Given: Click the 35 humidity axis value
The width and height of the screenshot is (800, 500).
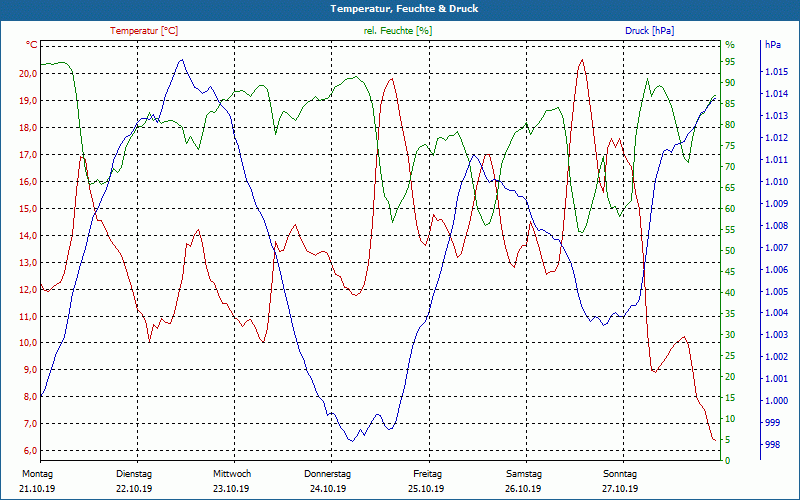Looking at the screenshot, I should [730, 314].
